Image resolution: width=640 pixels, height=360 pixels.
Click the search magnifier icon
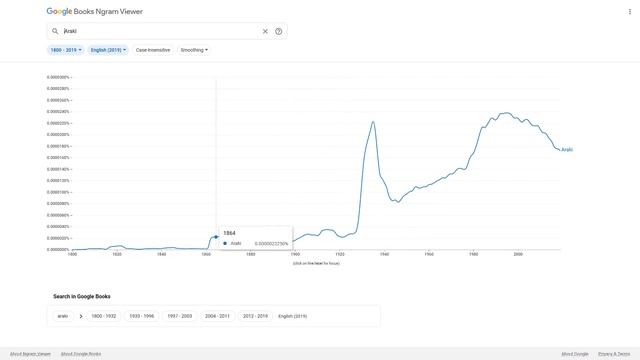[55, 31]
